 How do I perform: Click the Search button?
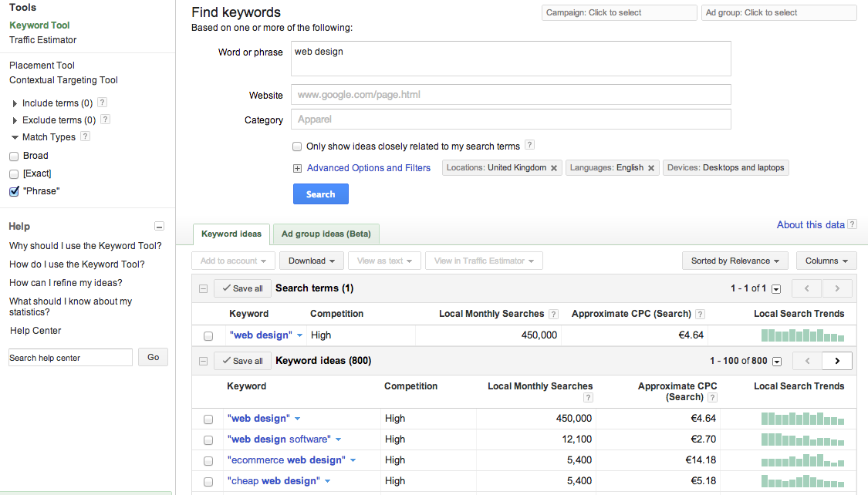320,194
